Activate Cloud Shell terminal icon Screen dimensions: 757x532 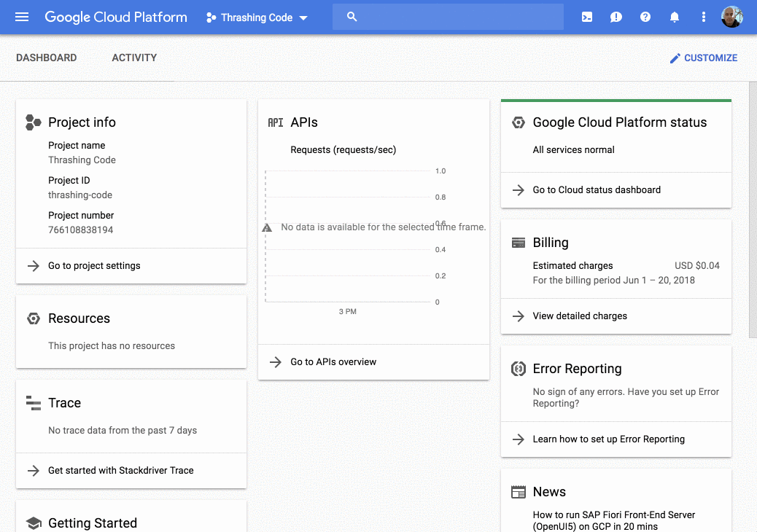[587, 17]
